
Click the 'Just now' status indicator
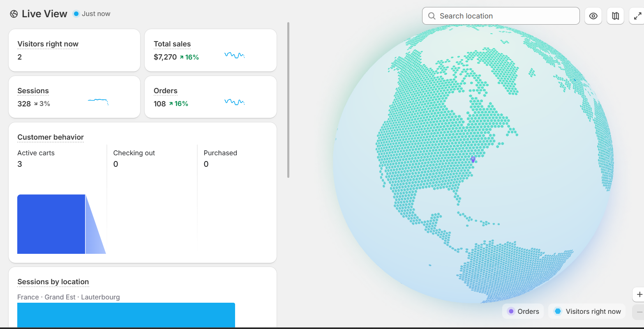pyautogui.click(x=92, y=14)
